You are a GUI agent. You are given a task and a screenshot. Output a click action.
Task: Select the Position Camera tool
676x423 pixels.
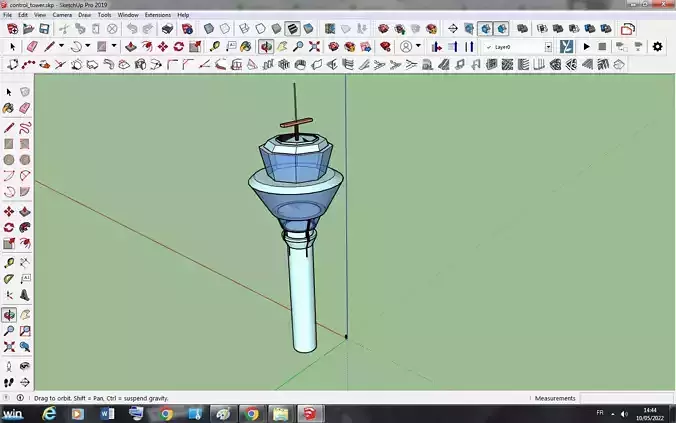9,367
